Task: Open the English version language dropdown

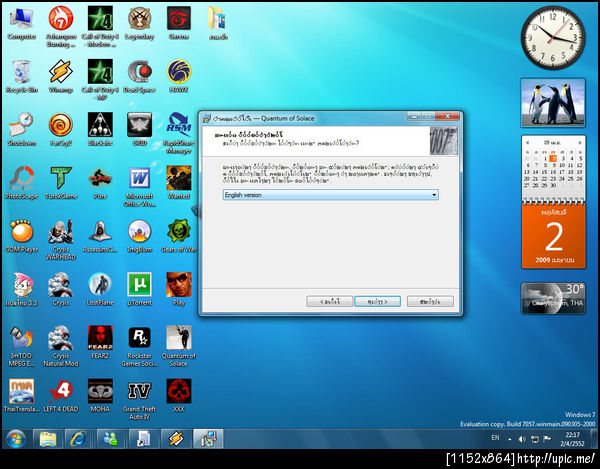Action: click(x=331, y=195)
